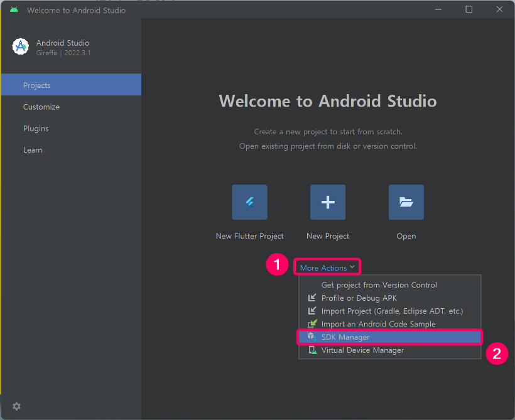
Task: Click the Open folder icon
Action: 406,202
